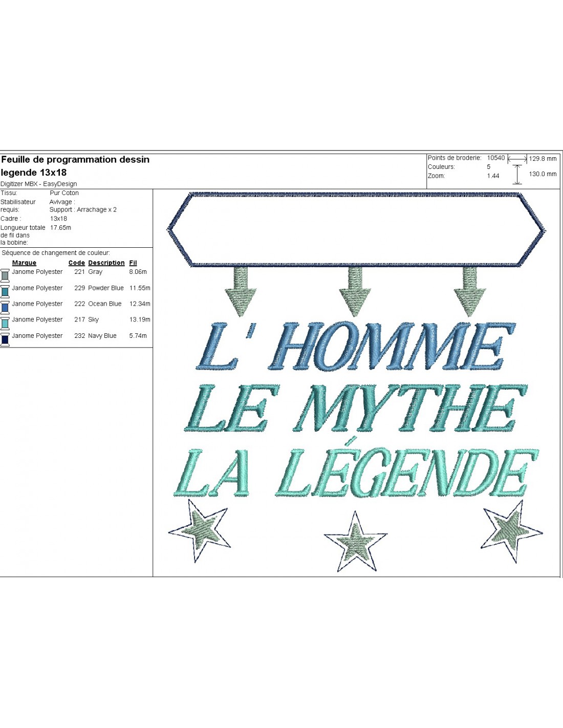The width and height of the screenshot is (563, 728).
Task: Click the left star in the design
Action: click(x=199, y=531)
